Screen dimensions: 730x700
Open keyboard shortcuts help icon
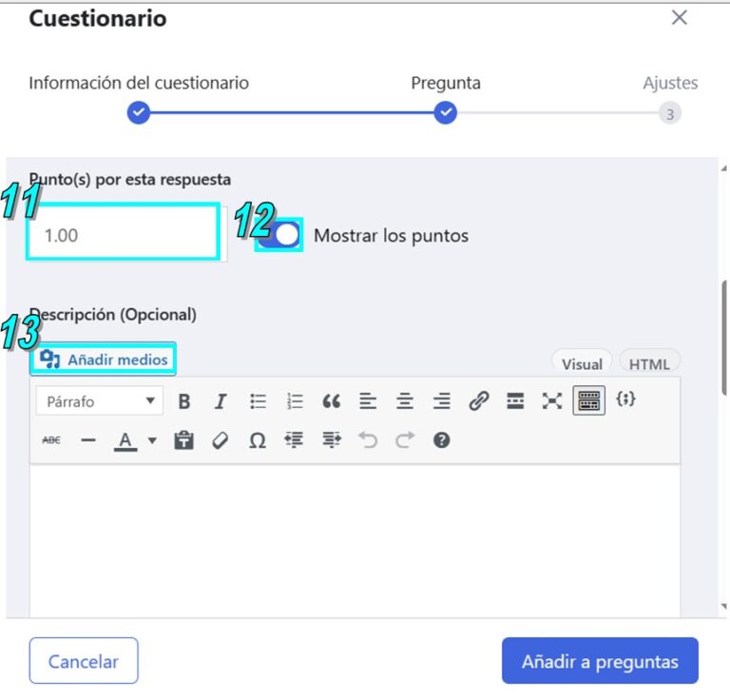click(x=441, y=440)
